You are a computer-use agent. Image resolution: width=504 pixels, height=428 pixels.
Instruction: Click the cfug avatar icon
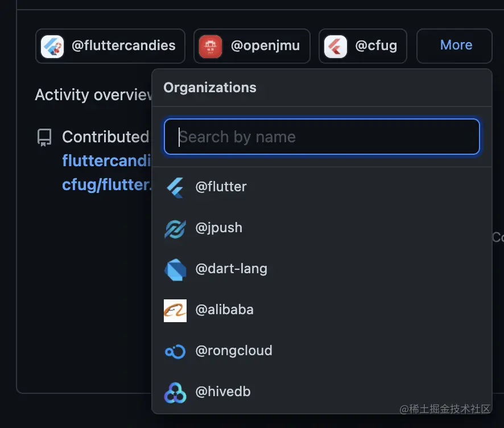336,46
